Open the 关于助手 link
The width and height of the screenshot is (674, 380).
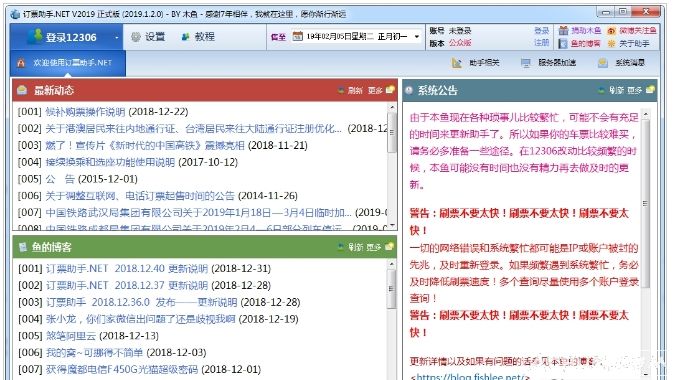point(634,43)
